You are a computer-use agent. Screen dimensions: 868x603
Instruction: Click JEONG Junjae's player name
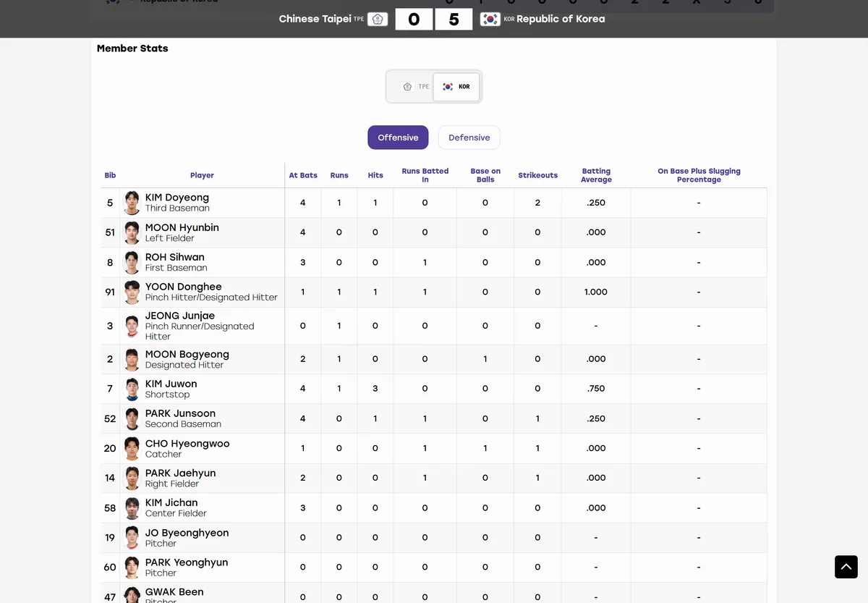(180, 316)
